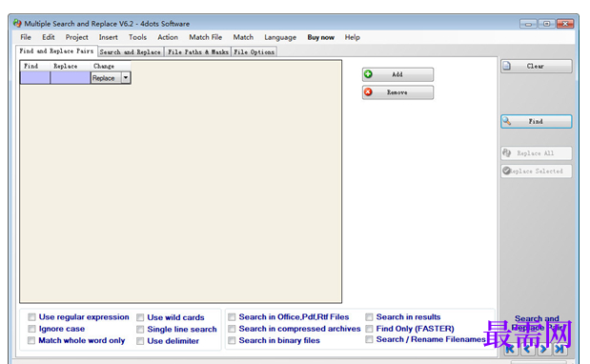Click the Find button
The width and height of the screenshot is (590, 364).
pos(537,121)
